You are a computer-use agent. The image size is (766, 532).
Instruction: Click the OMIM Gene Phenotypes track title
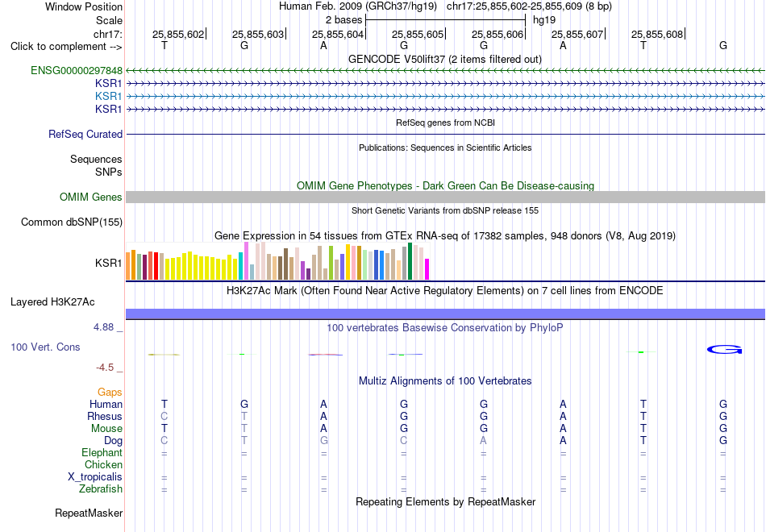point(445,186)
